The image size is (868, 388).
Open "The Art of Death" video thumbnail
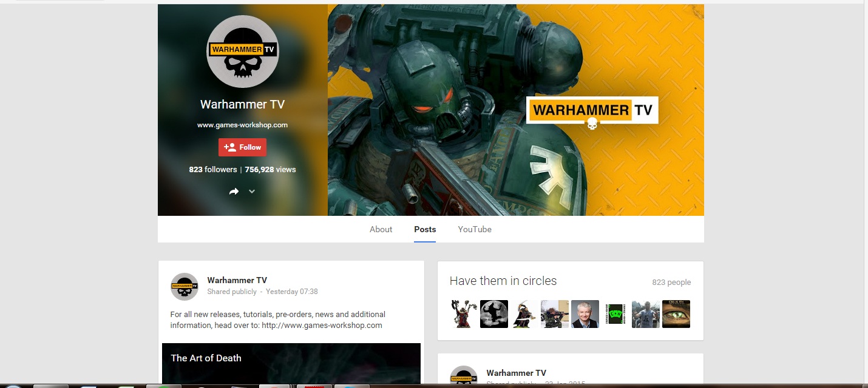coord(291,364)
